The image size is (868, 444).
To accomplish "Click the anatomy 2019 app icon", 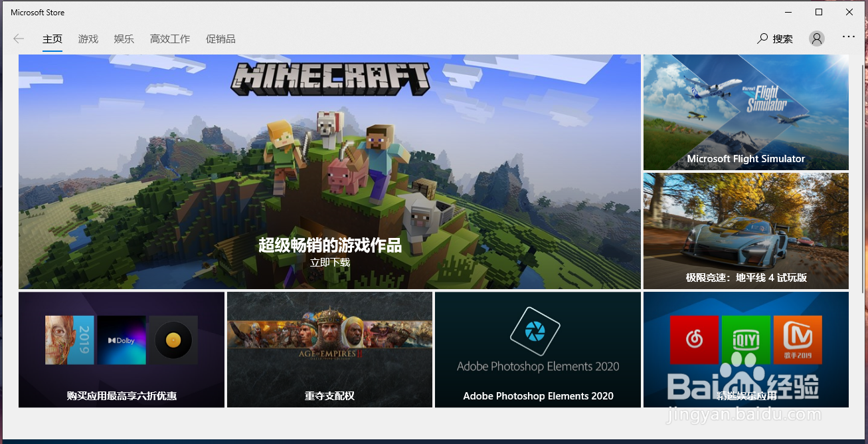I will 70,340.
